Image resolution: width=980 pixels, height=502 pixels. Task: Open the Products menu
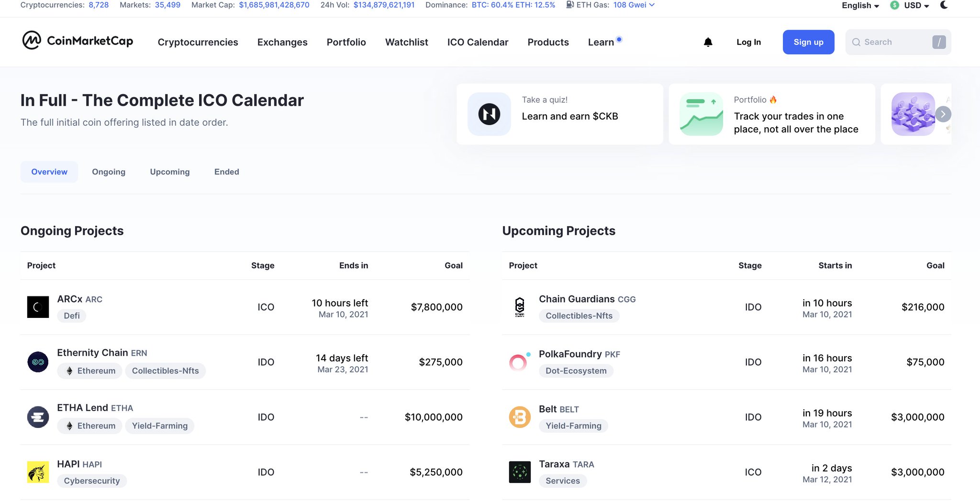(x=548, y=42)
